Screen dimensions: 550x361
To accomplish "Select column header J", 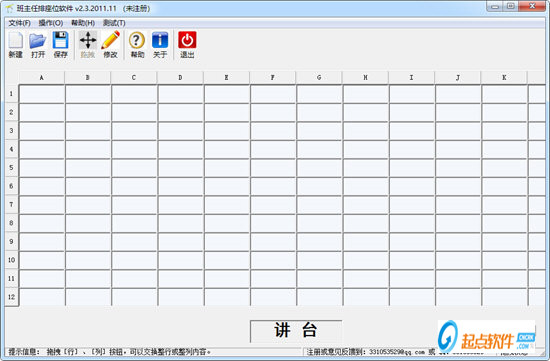I will (458, 78).
